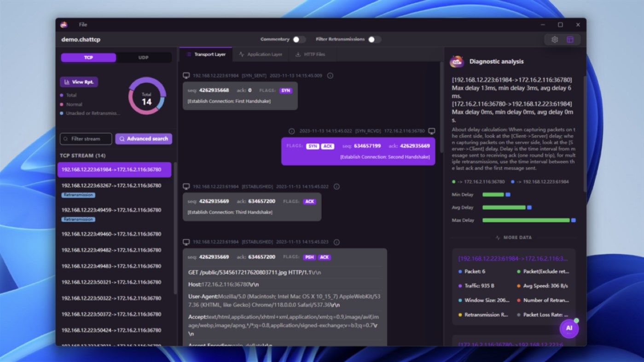The width and height of the screenshot is (644, 362).
Task: Click the "Traffic: 935 B" statistic
Action: pos(476,286)
